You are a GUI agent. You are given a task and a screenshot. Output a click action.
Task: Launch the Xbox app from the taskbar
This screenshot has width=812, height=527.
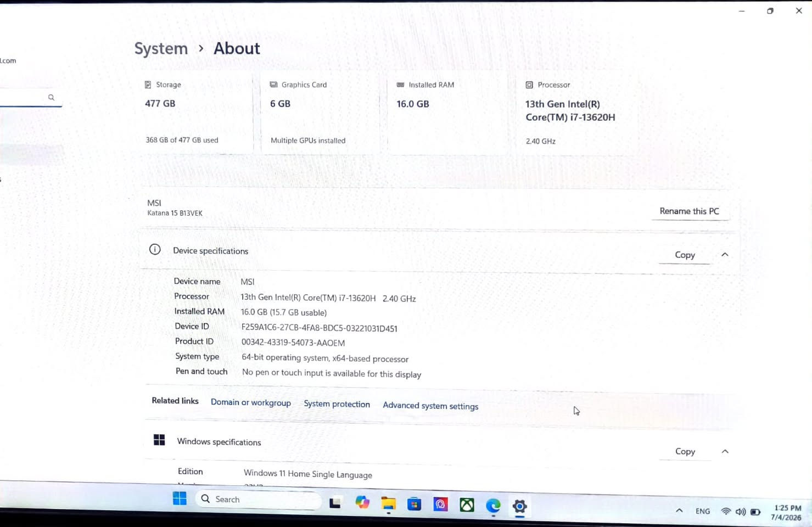click(x=467, y=504)
